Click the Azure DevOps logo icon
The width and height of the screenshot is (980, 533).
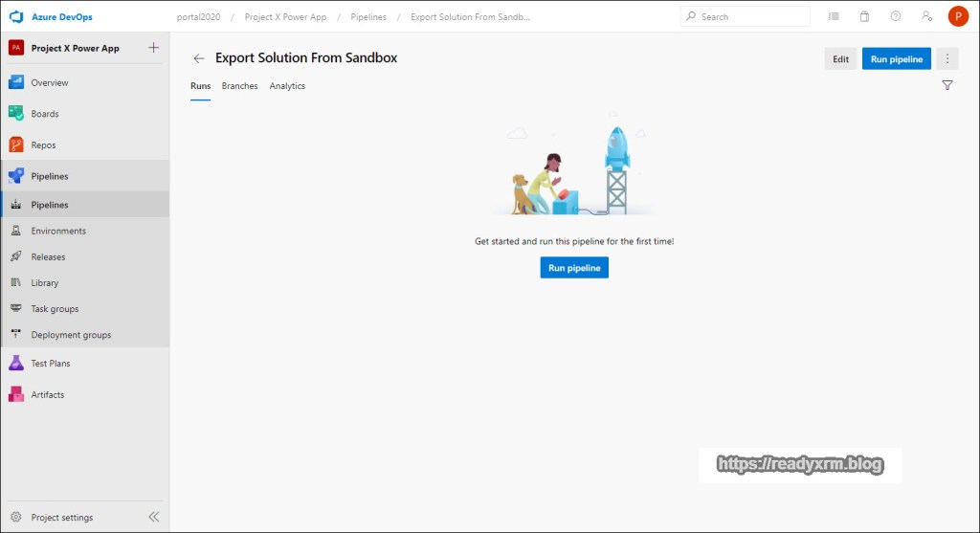click(x=15, y=16)
